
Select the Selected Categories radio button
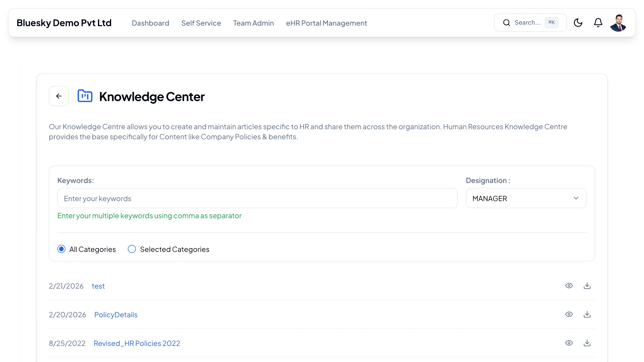132,249
